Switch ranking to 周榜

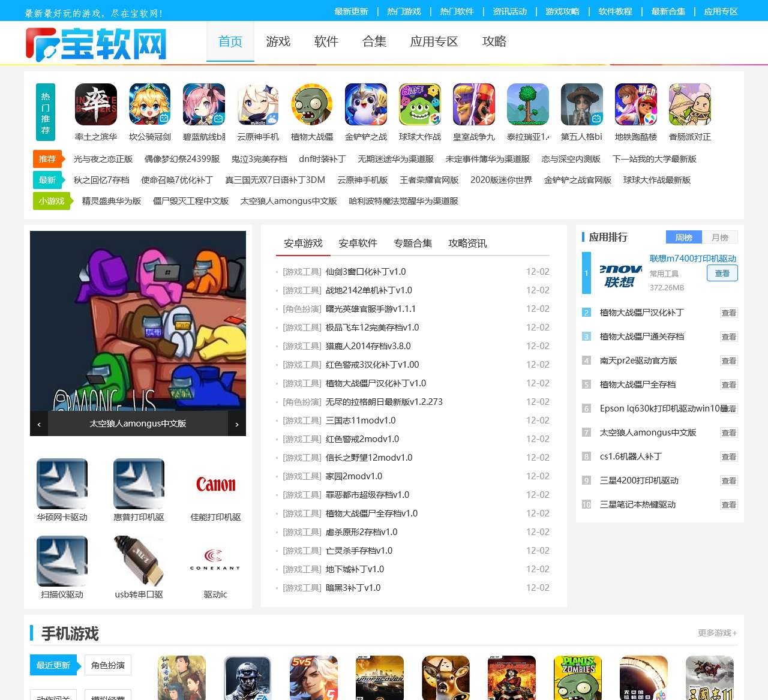click(x=684, y=238)
